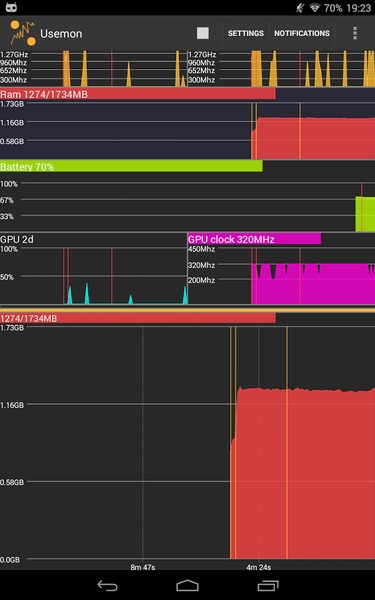Open the small RAM usage history graph
Viewport: 375px width, 600px height.
pos(188,130)
